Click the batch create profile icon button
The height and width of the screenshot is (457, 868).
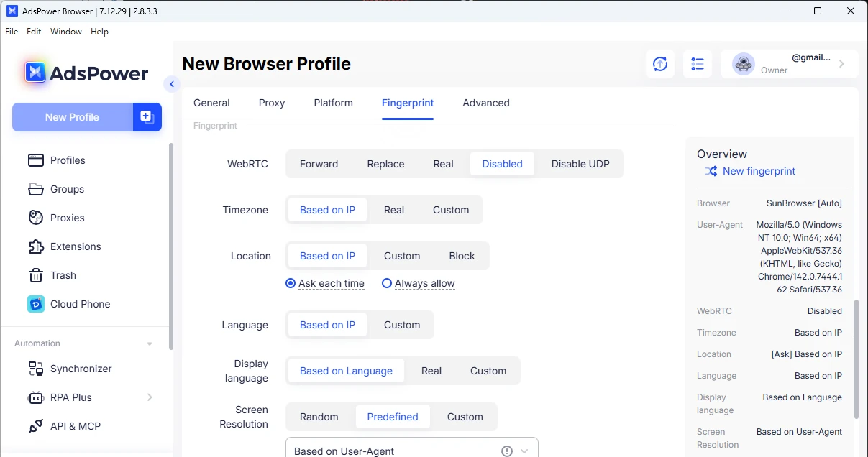pos(147,117)
